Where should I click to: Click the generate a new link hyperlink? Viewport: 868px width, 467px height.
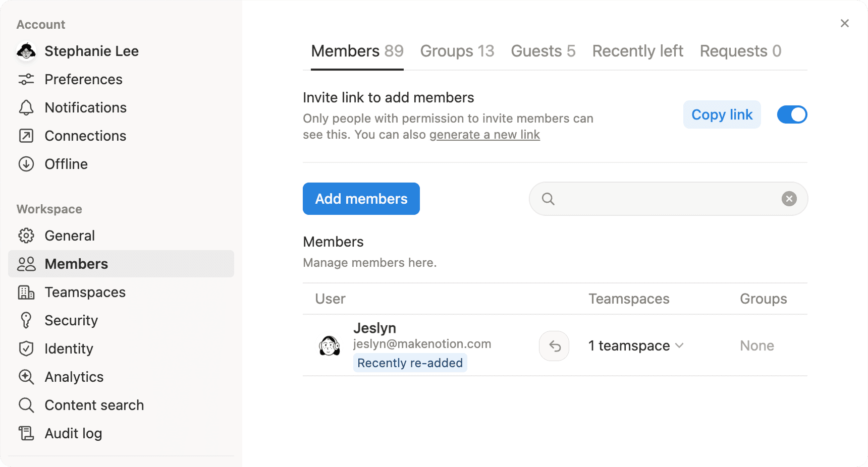click(x=484, y=135)
